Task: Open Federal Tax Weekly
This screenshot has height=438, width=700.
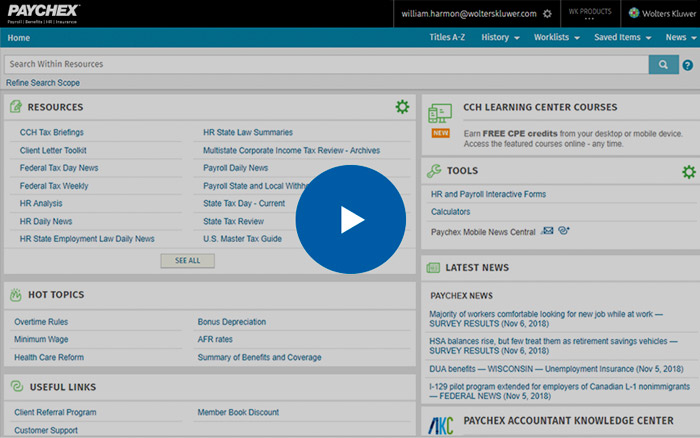Action: pyautogui.click(x=54, y=186)
